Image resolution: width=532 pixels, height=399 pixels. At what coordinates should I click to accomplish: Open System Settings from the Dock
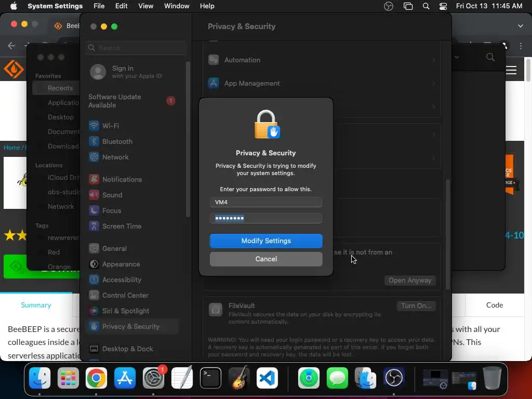click(153, 378)
